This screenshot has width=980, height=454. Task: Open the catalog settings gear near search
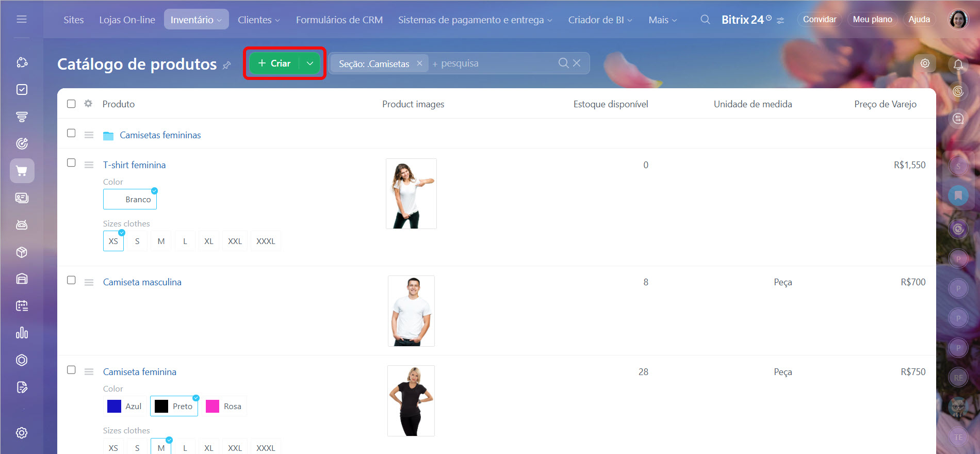[x=925, y=63]
